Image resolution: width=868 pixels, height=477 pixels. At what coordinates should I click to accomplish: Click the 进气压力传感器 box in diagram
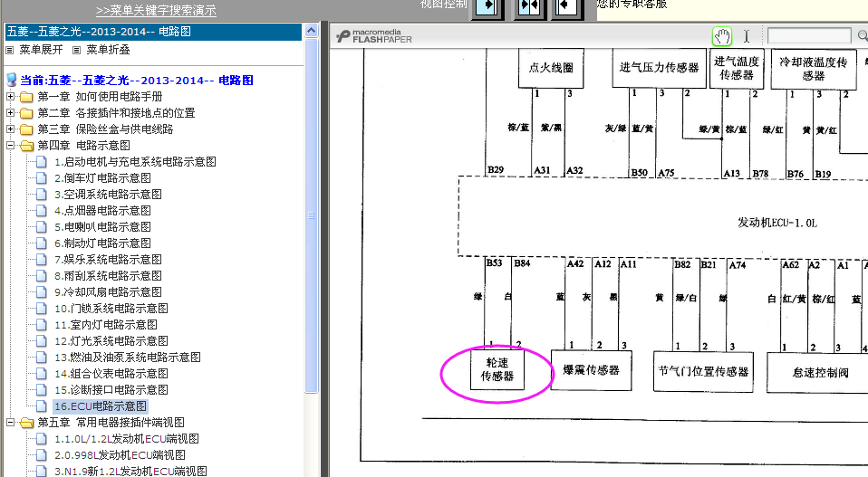click(x=660, y=68)
